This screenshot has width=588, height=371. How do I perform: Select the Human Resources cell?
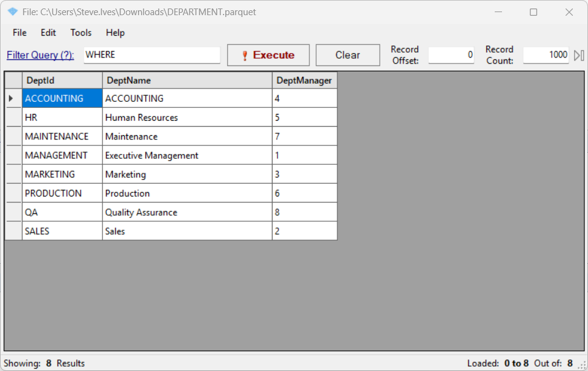[x=187, y=118]
